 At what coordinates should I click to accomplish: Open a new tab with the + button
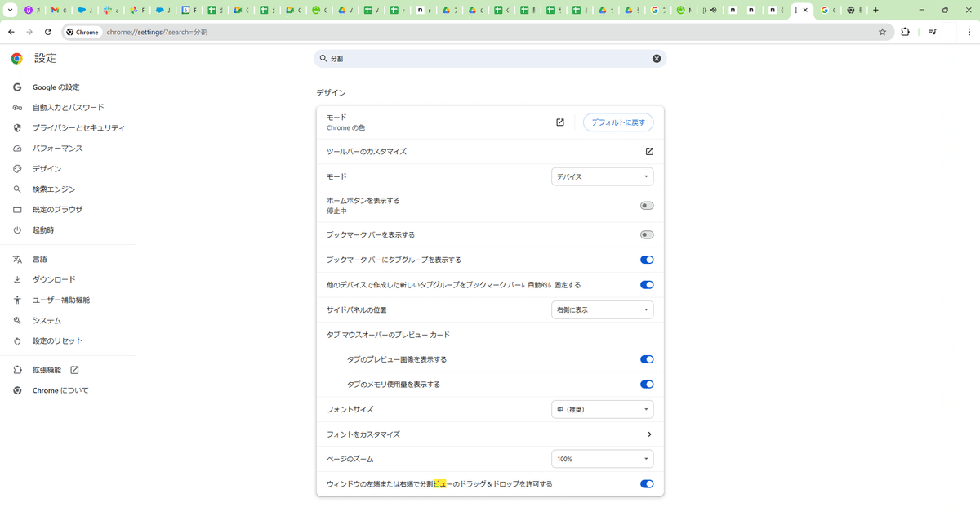pyautogui.click(x=875, y=10)
